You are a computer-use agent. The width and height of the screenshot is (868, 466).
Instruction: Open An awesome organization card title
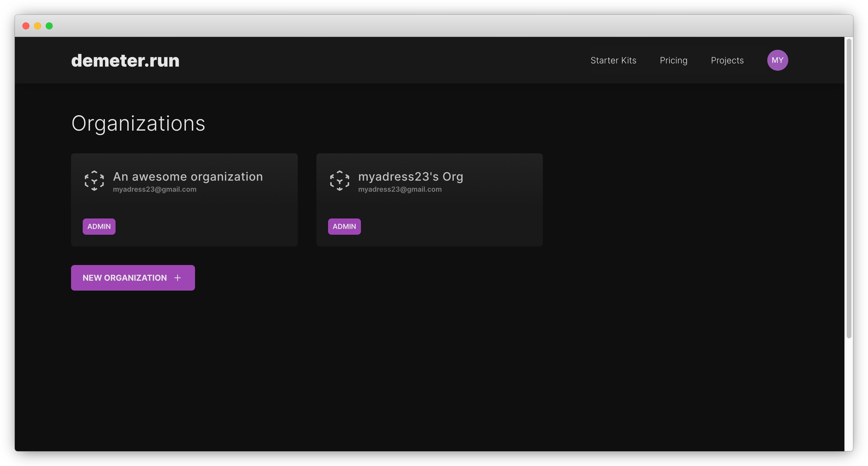coord(188,177)
